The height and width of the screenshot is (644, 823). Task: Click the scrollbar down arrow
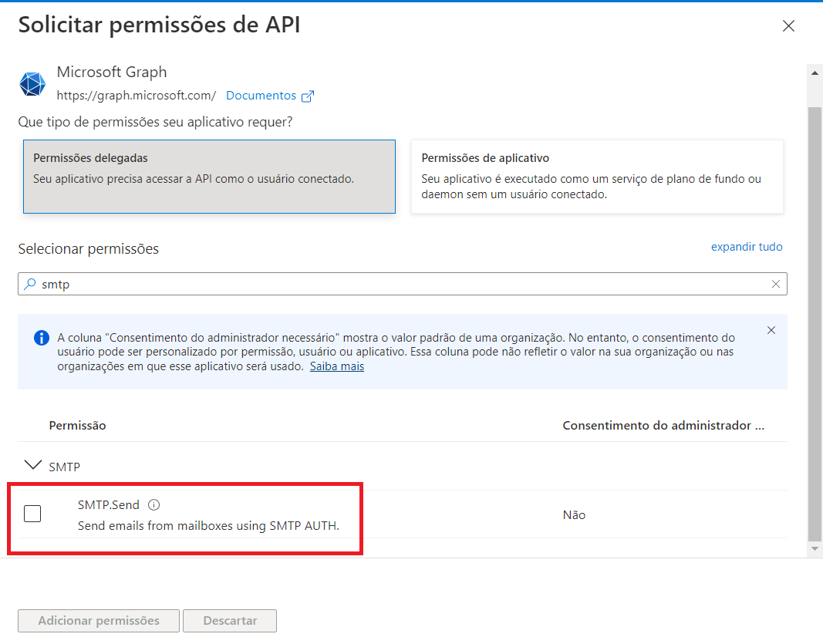(815, 548)
